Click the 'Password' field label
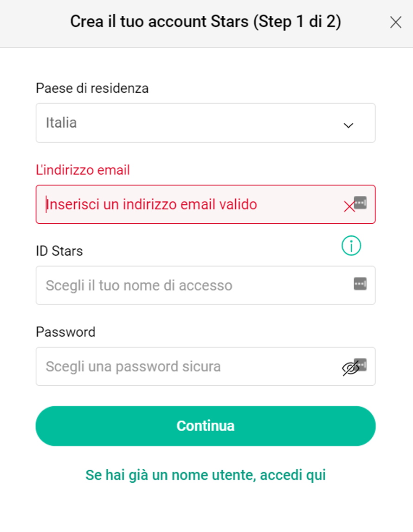The height and width of the screenshot is (532, 413). pos(66,332)
